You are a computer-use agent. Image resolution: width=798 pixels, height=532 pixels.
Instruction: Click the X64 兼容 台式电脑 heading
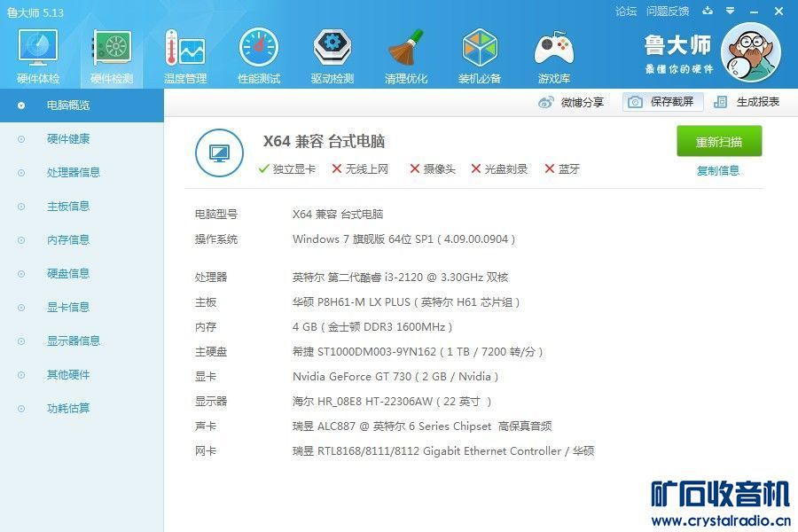pyautogui.click(x=324, y=141)
